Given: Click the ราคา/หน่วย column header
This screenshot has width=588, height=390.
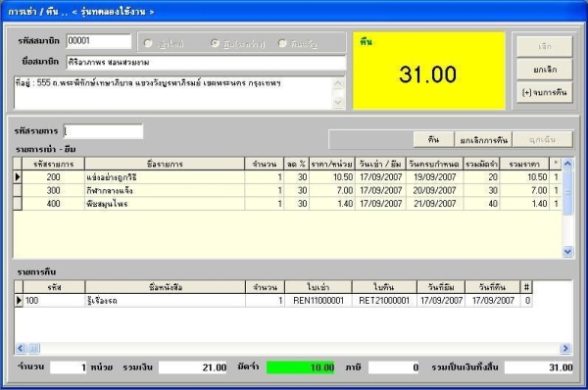Looking at the screenshot, I should (331, 164).
